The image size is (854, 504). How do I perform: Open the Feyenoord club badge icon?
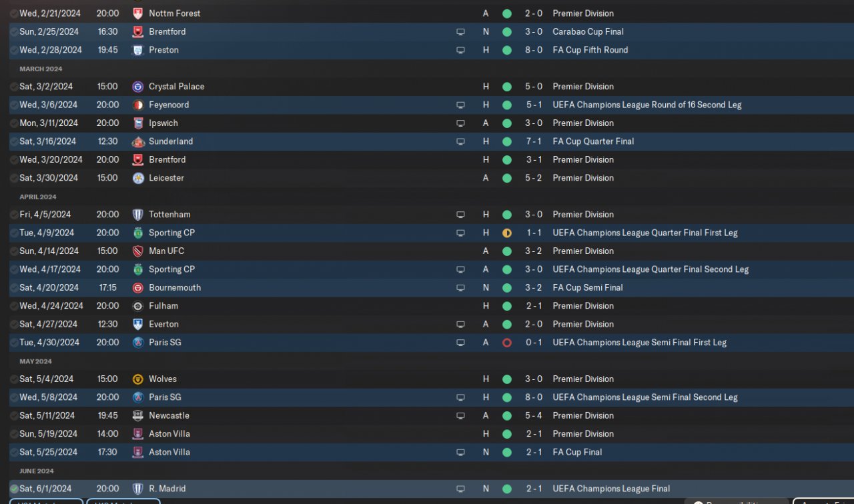point(138,105)
